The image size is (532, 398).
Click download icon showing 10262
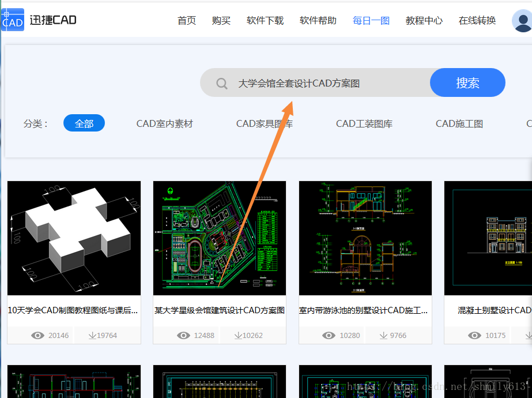coord(238,336)
